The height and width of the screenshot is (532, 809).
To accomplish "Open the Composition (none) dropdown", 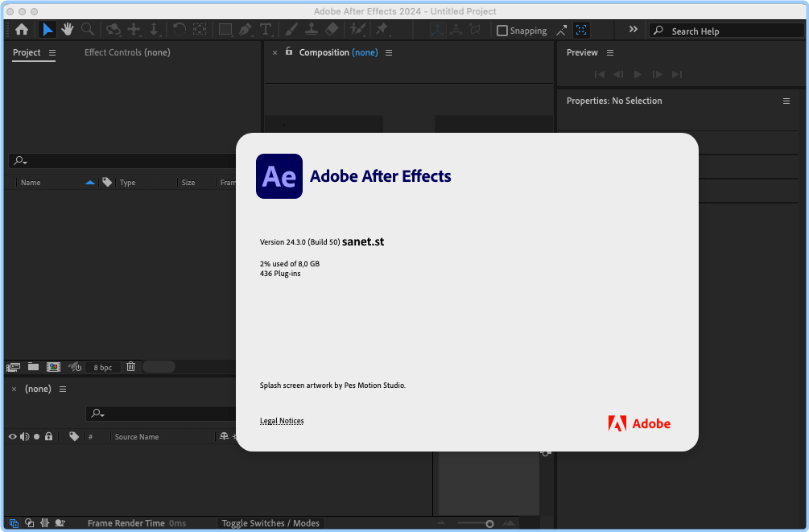I will pyautogui.click(x=365, y=52).
